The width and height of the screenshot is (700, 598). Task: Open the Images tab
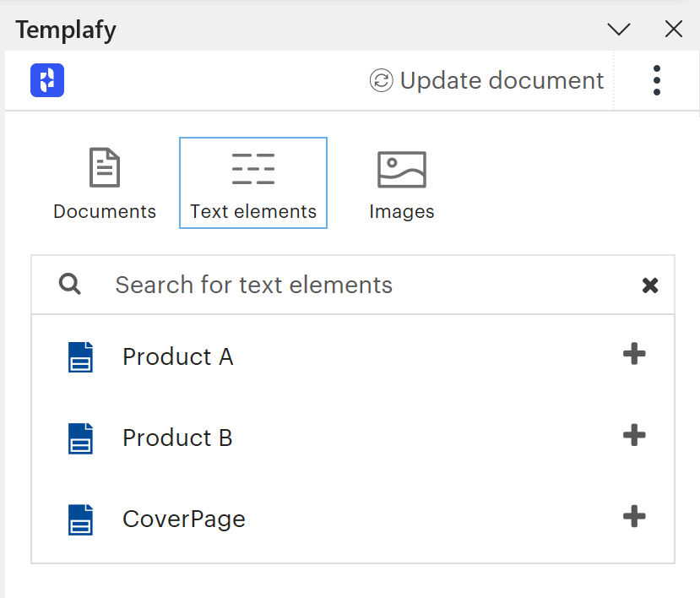click(x=401, y=183)
